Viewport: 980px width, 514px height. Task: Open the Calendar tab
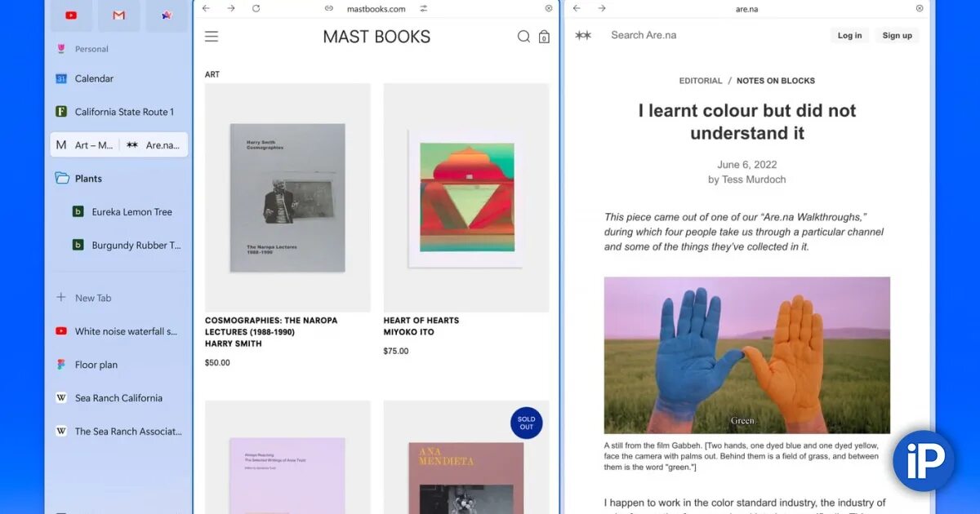coord(119,78)
